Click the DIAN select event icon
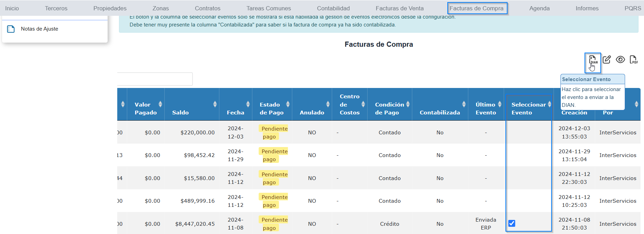 [593, 60]
